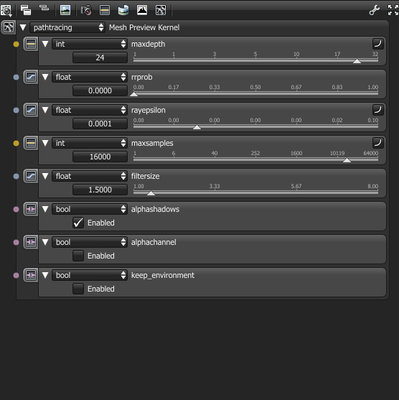399x400 pixels.
Task: Collapse the filtersize parameter triangle
Action: point(45,176)
